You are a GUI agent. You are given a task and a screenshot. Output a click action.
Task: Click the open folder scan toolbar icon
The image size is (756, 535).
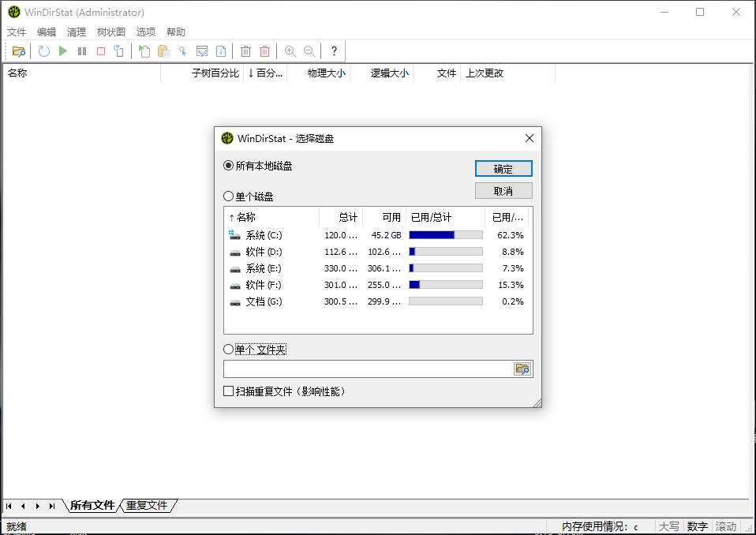pos(19,51)
